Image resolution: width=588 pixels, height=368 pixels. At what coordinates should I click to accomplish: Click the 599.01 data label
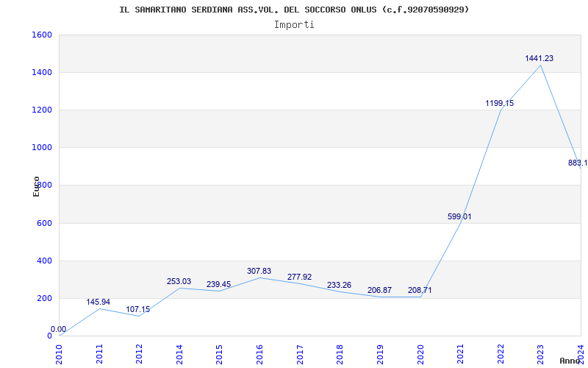click(x=459, y=216)
